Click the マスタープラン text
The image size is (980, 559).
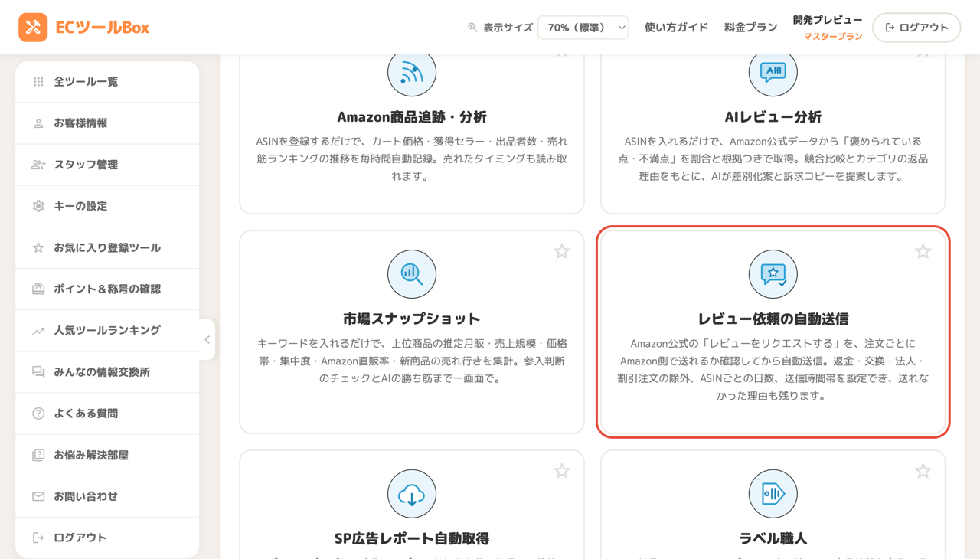[x=833, y=36]
